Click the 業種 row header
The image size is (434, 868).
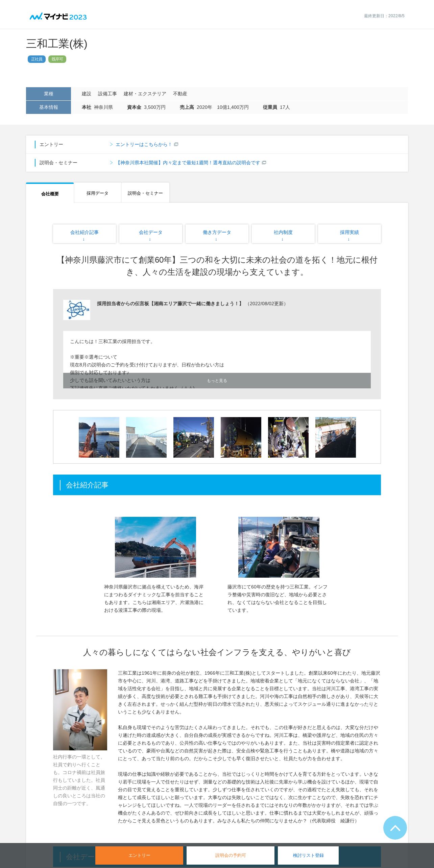coord(48,94)
